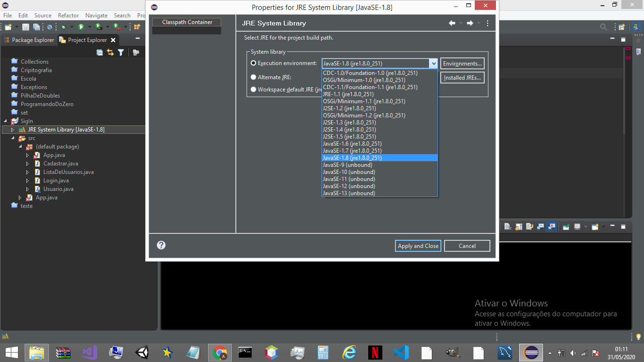The image size is (644, 362).
Task: Click Run External Tools icon
Action: (x=117, y=27)
